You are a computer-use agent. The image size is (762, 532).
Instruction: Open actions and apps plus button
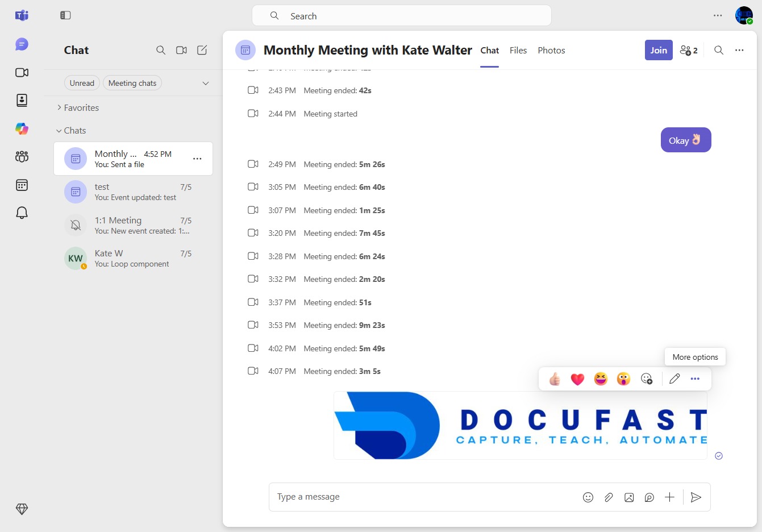[x=670, y=497]
